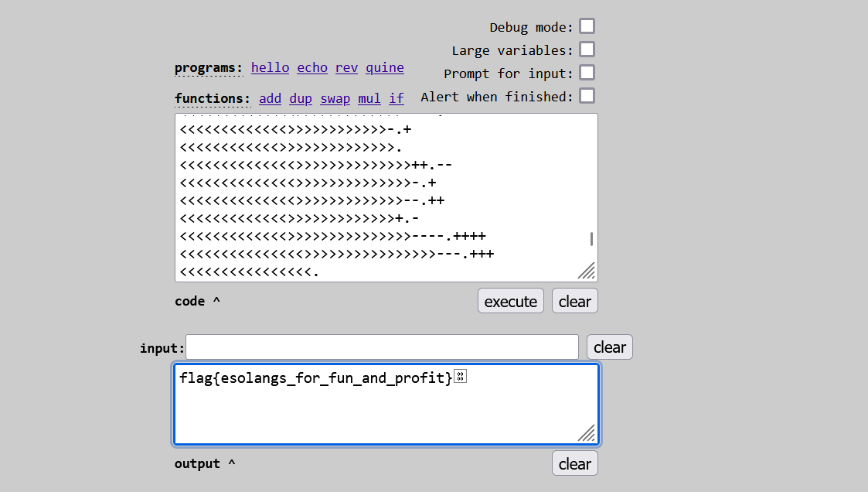Load the hello example program
Screen dimensions: 868x492
[x=270, y=67]
